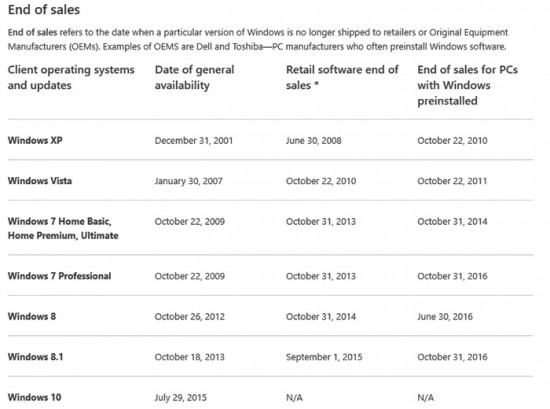This screenshot has height=409, width=550.
Task: Click the October 26, 2012 date cell
Action: [x=190, y=317]
